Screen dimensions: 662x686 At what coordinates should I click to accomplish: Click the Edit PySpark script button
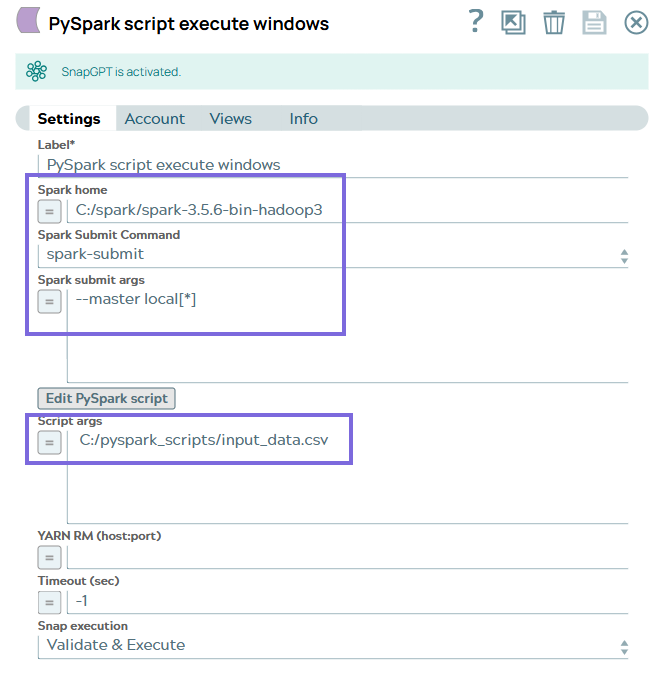pos(106,398)
